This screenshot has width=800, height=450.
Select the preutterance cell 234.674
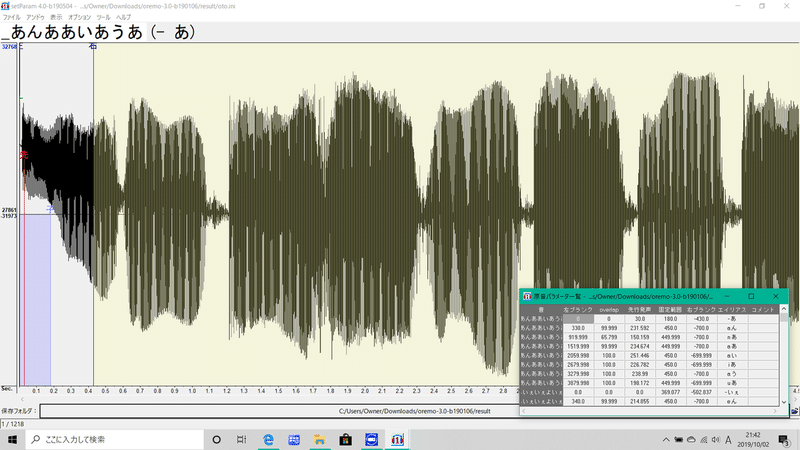coord(639,346)
